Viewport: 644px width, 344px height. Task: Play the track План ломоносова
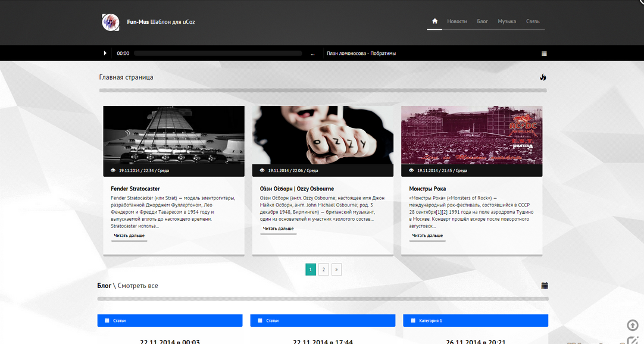tap(105, 53)
